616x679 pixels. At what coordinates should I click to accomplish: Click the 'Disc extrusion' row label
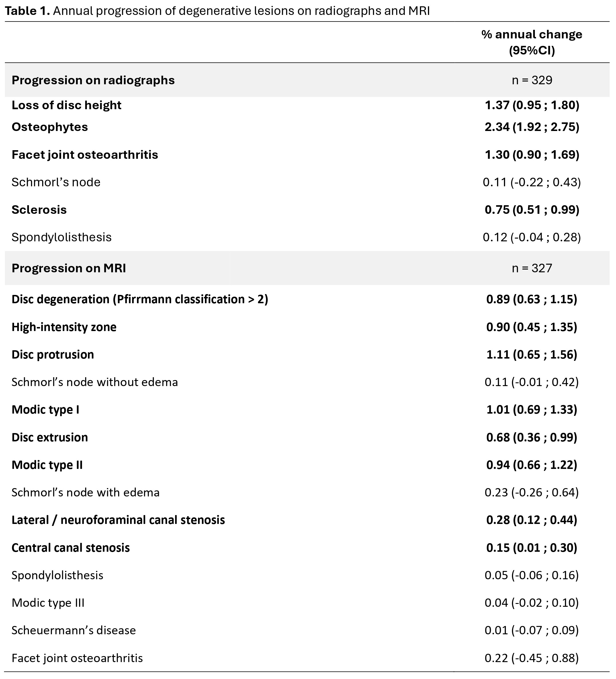[x=50, y=437]
